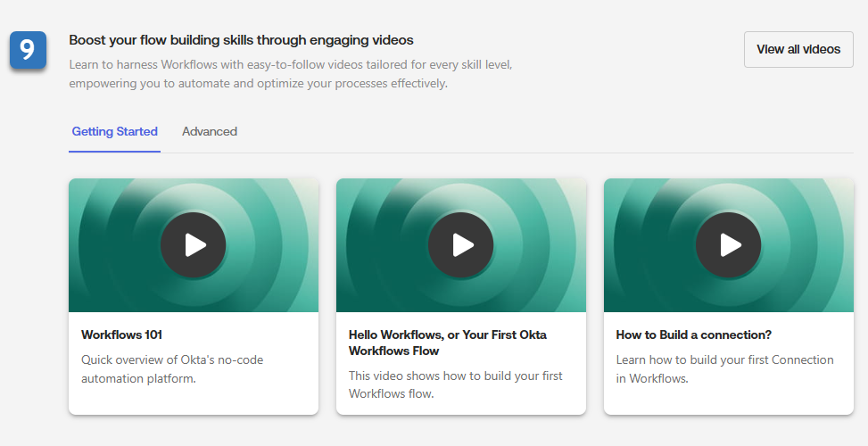This screenshot has height=446, width=868.
Task: Click the Workflows 101 card title
Action: (x=121, y=335)
